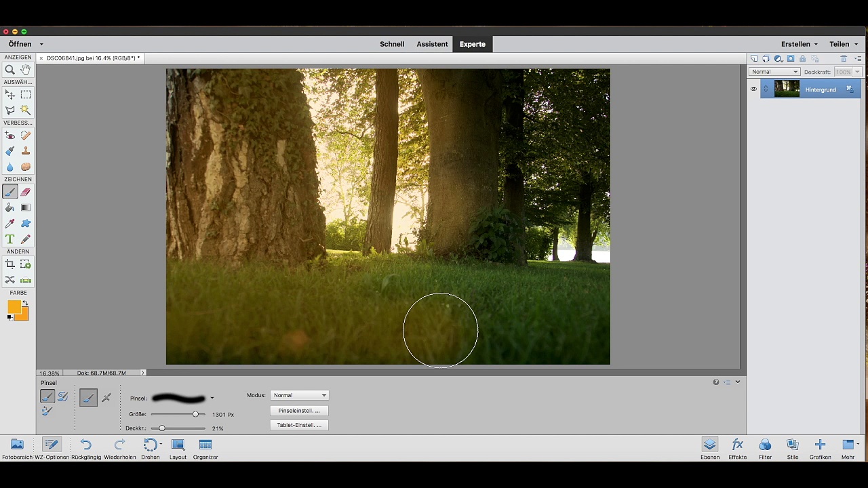Select the Magic Wand selection tool
Image resolution: width=868 pixels, height=488 pixels.
pos(26,110)
